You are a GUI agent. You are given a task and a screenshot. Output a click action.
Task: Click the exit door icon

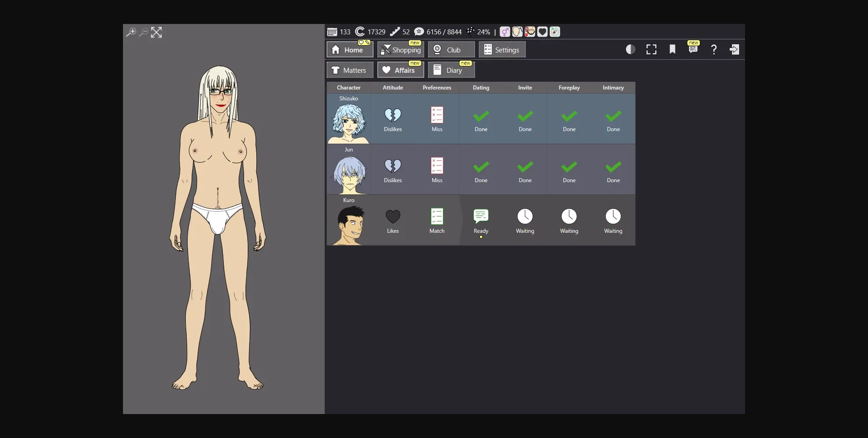(x=735, y=49)
